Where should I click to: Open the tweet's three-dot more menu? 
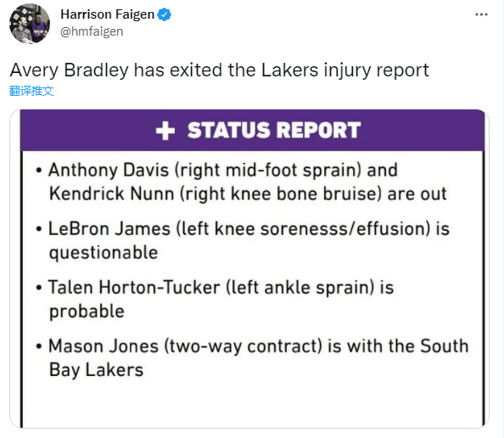481,14
